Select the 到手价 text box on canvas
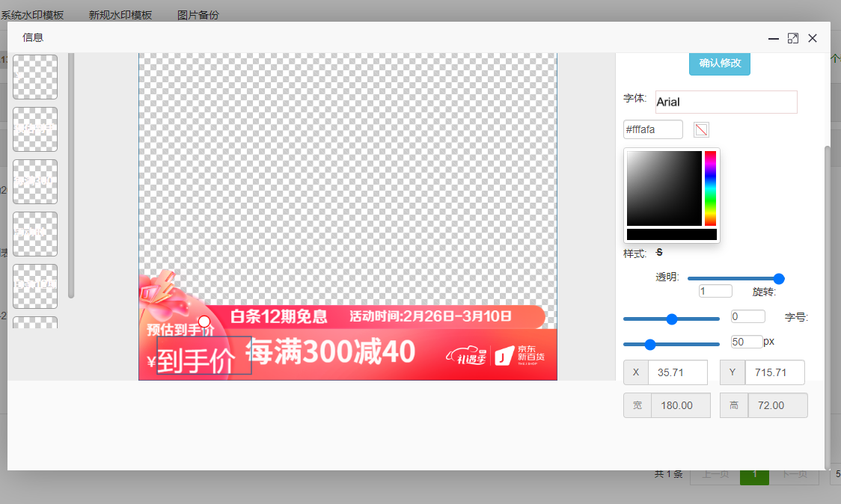 coord(204,356)
